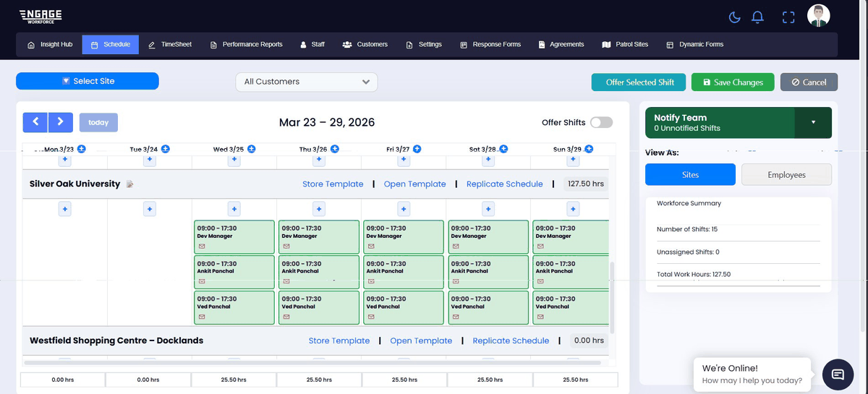Switch View As to Sites
This screenshot has width=868, height=394.
click(x=690, y=174)
